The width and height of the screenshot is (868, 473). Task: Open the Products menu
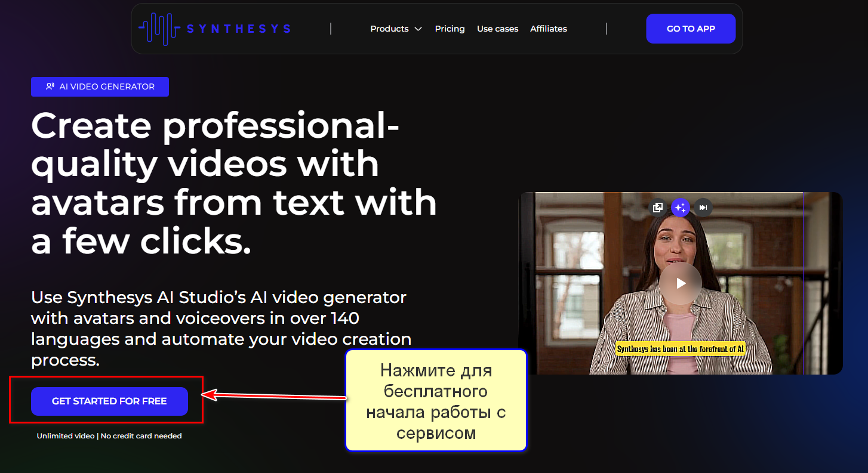(389, 29)
